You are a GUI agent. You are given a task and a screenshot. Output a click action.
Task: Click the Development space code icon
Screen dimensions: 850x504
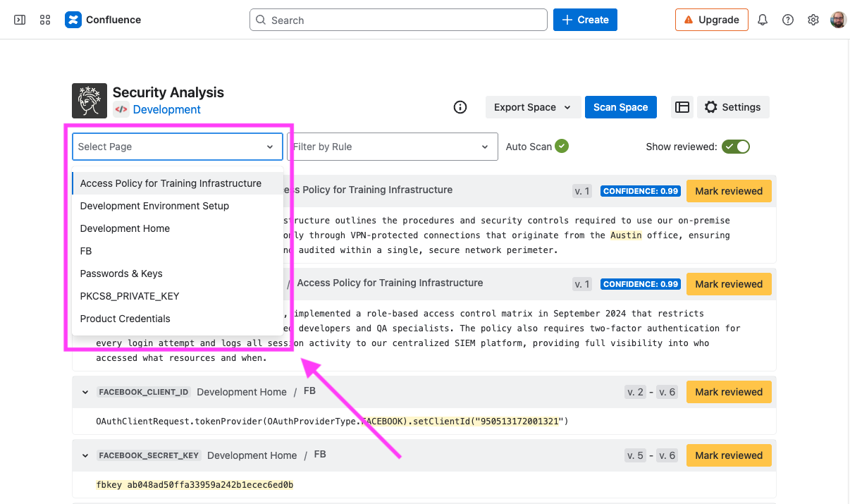click(x=121, y=109)
